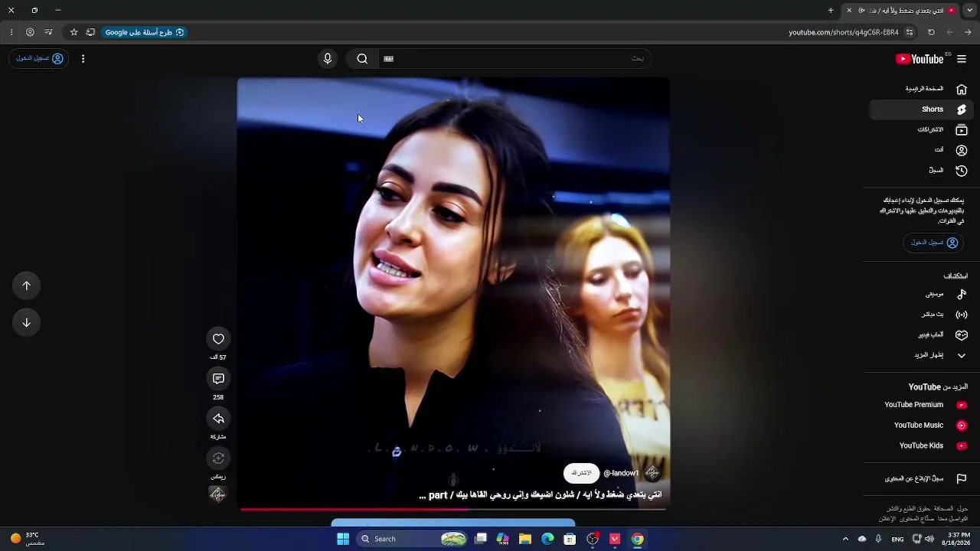
Task: Open the taskbar clock showing 3:37 PM
Action: pos(959,539)
